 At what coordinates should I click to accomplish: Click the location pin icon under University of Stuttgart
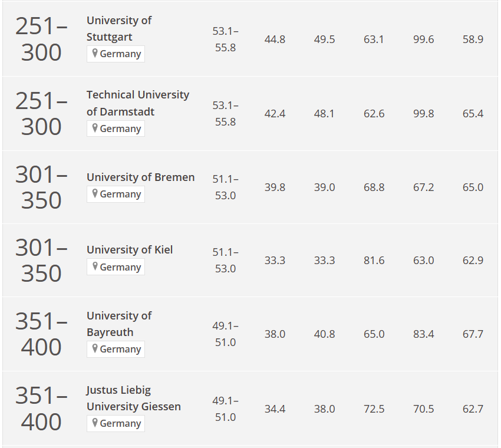pos(94,53)
